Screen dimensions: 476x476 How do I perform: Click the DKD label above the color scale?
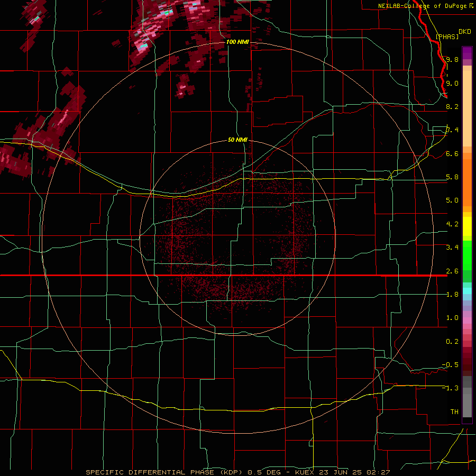click(x=465, y=32)
